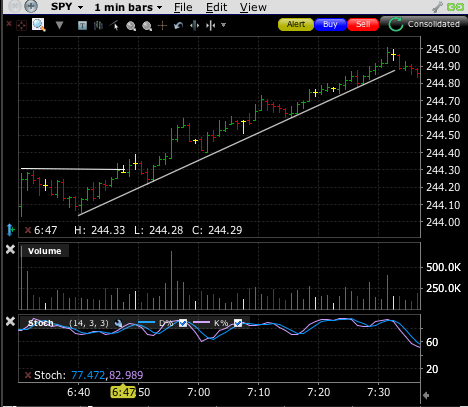
Task: Close the Stoch panel with its X
Action: coord(10,321)
